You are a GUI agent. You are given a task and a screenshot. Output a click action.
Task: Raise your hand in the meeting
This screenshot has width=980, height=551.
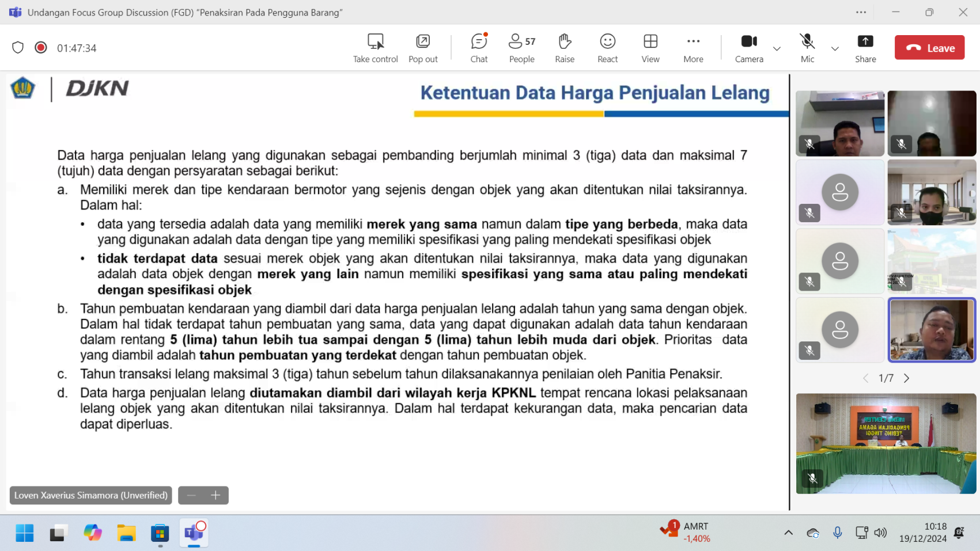click(x=565, y=47)
